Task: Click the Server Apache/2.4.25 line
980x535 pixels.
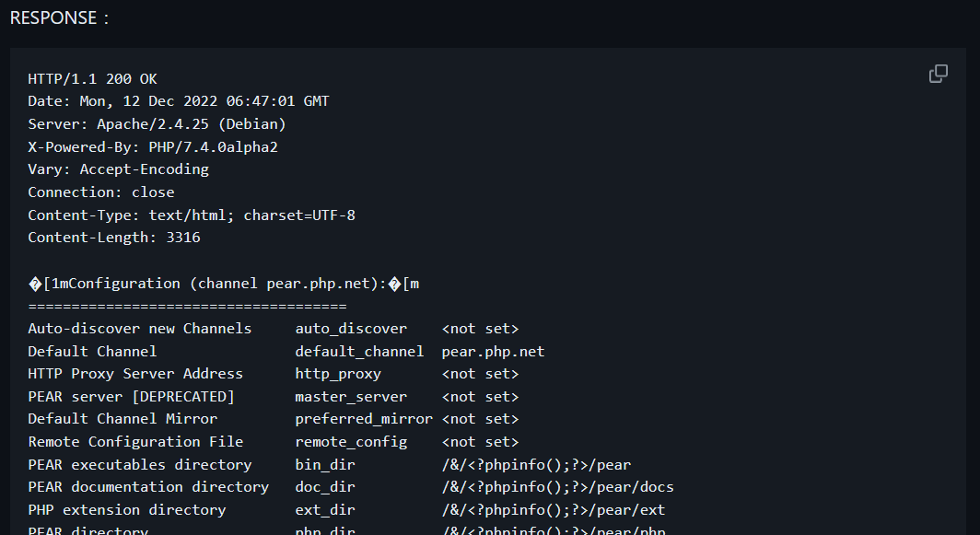Action: click(157, 123)
